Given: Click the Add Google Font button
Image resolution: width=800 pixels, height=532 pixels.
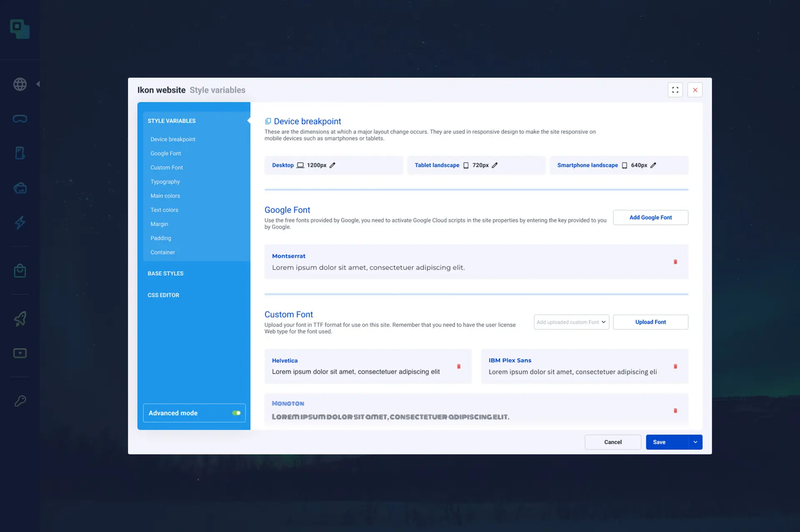Looking at the screenshot, I should (650, 217).
